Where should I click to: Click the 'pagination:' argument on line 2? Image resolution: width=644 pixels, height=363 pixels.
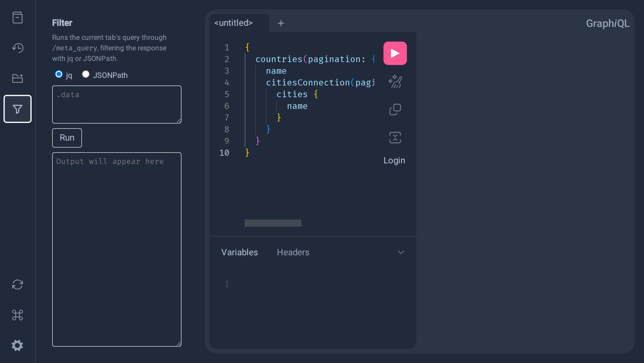click(337, 59)
